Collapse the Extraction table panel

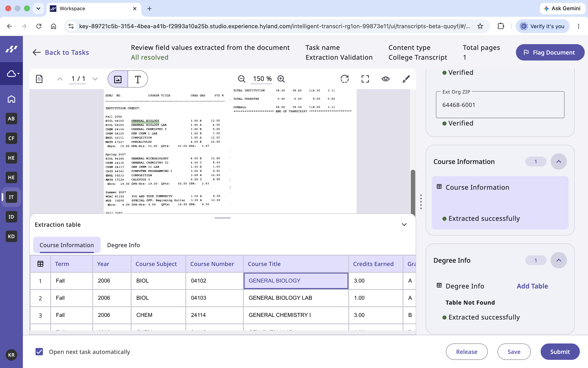point(404,224)
